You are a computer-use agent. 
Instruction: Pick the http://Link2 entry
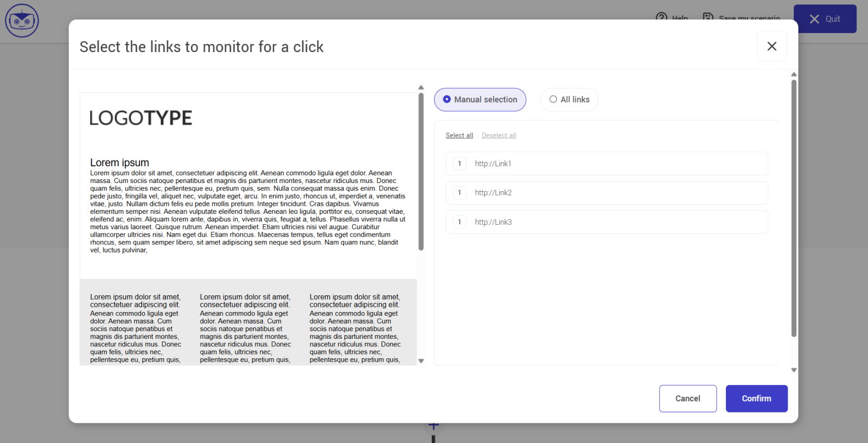[607, 193]
